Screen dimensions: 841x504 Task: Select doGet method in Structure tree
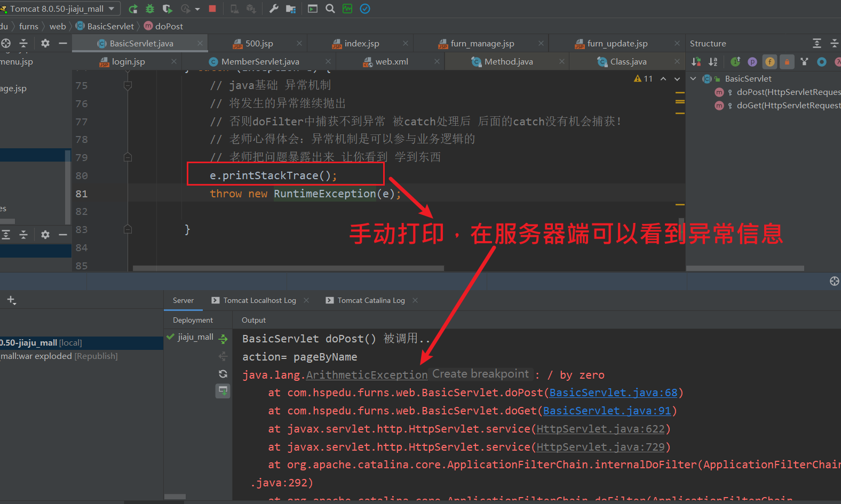coord(777,105)
